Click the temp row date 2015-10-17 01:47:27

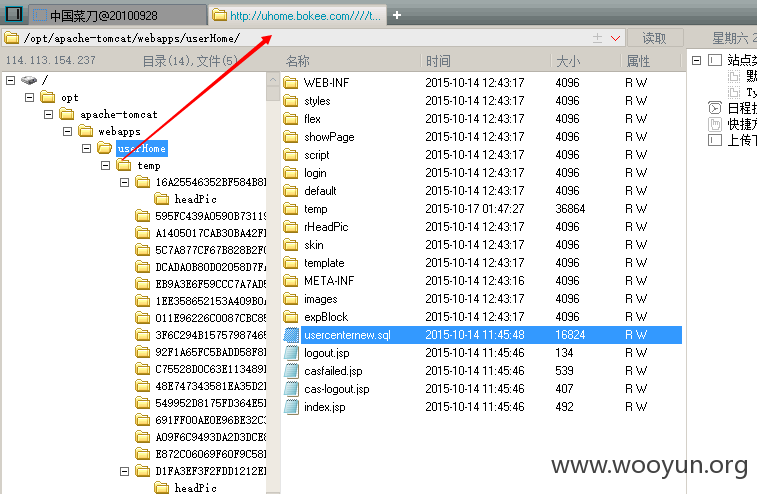coord(475,209)
